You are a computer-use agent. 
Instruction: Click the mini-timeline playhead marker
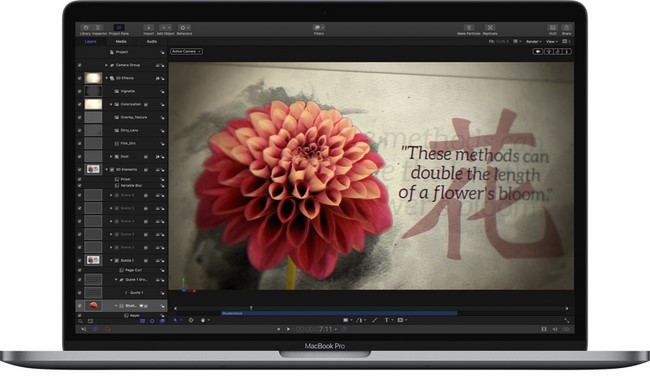[x=251, y=308]
